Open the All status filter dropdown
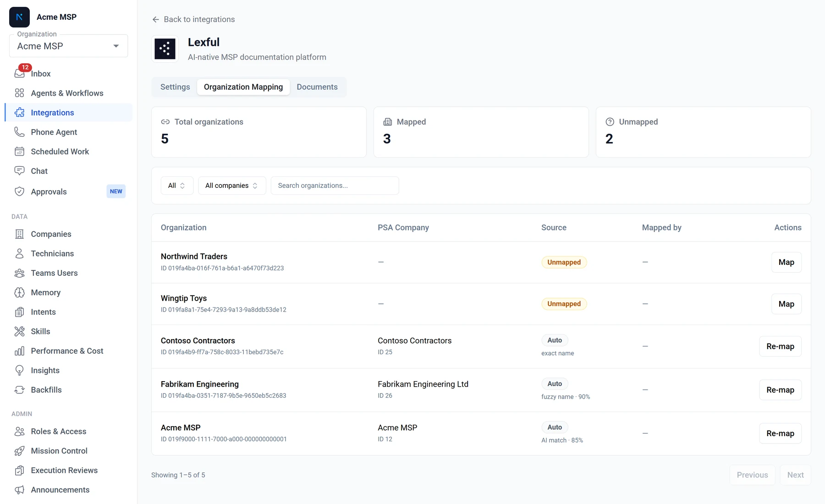Image resolution: width=825 pixels, height=504 pixels. pos(177,186)
